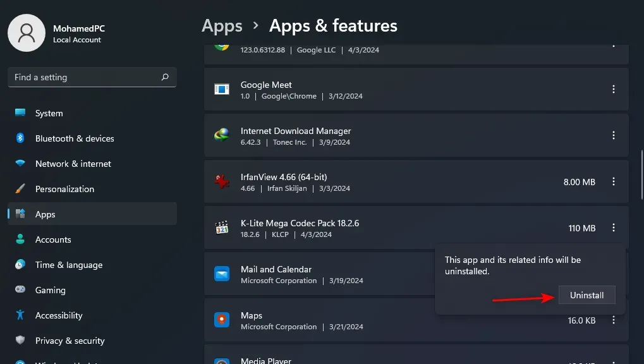
Task: Open Network & internet settings
Action: [92, 164]
